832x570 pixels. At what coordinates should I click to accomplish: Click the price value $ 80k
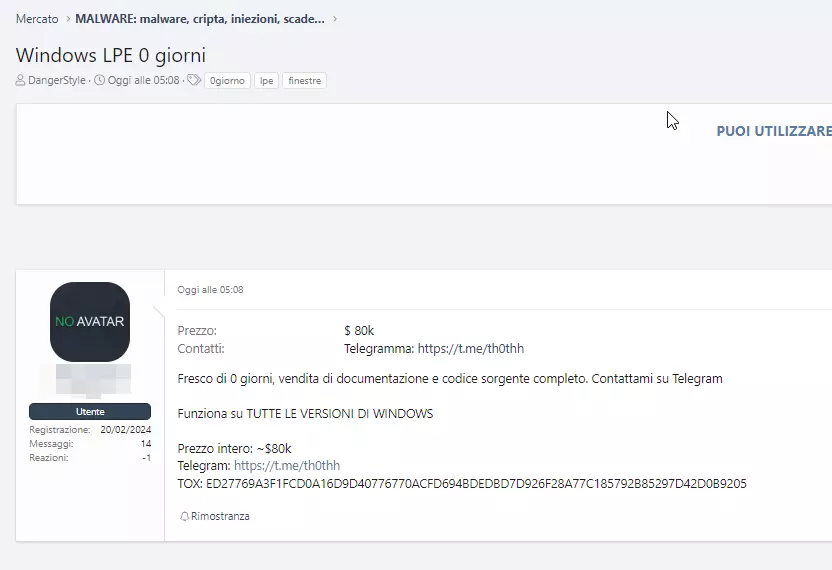[x=359, y=331]
